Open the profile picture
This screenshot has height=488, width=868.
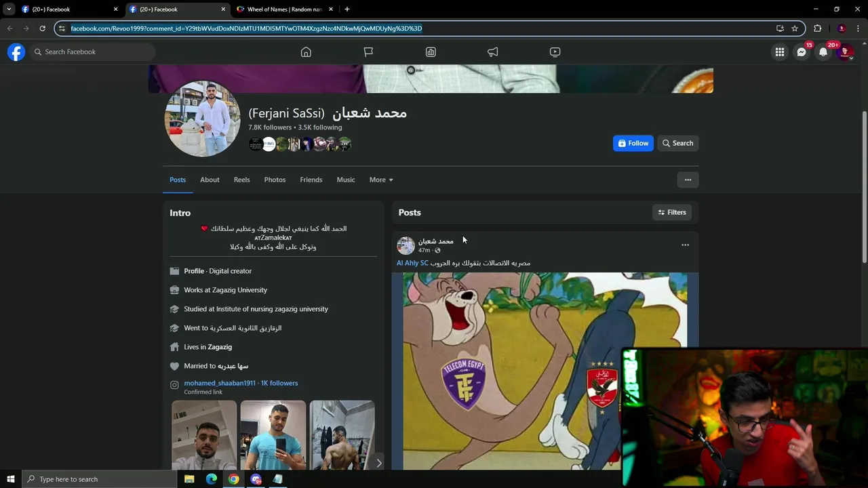coord(202,119)
